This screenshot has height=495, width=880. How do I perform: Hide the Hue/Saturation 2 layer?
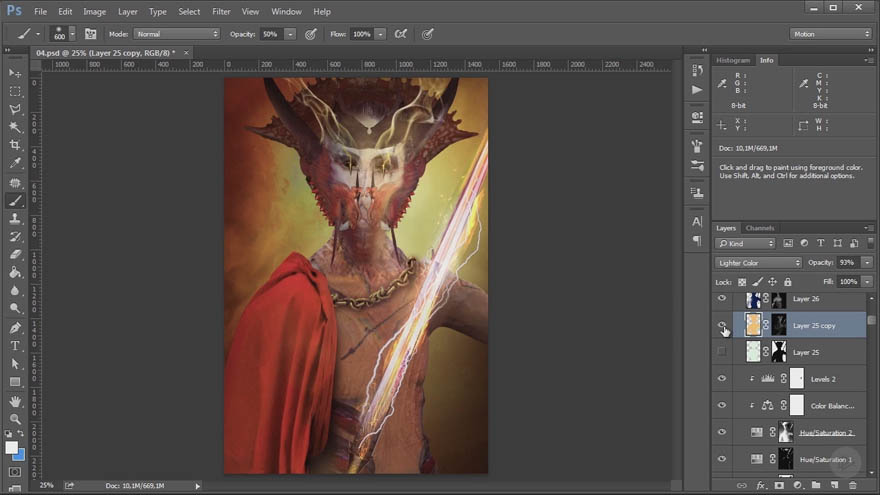pos(722,432)
